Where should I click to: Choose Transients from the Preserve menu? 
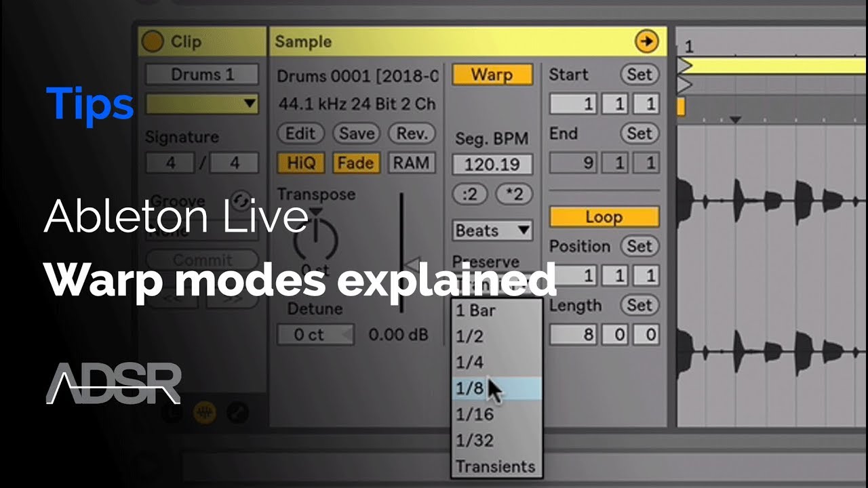[x=497, y=466]
